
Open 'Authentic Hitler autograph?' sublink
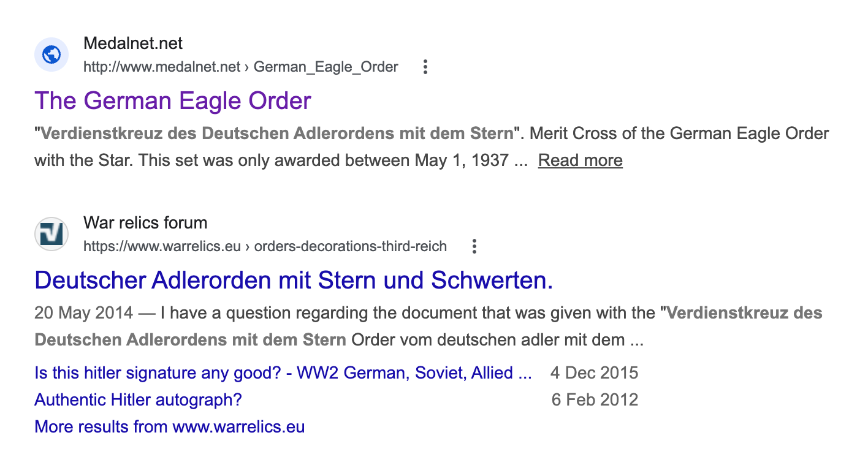point(138,400)
